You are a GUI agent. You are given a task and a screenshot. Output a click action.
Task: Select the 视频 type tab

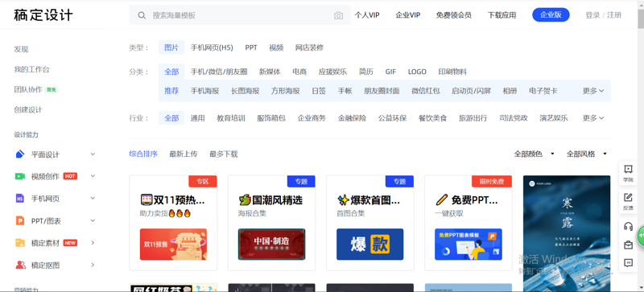click(276, 47)
